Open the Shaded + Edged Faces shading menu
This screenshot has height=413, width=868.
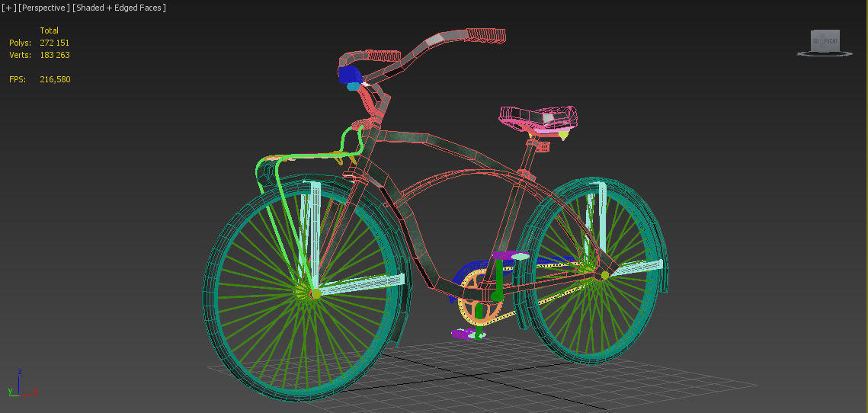click(120, 8)
